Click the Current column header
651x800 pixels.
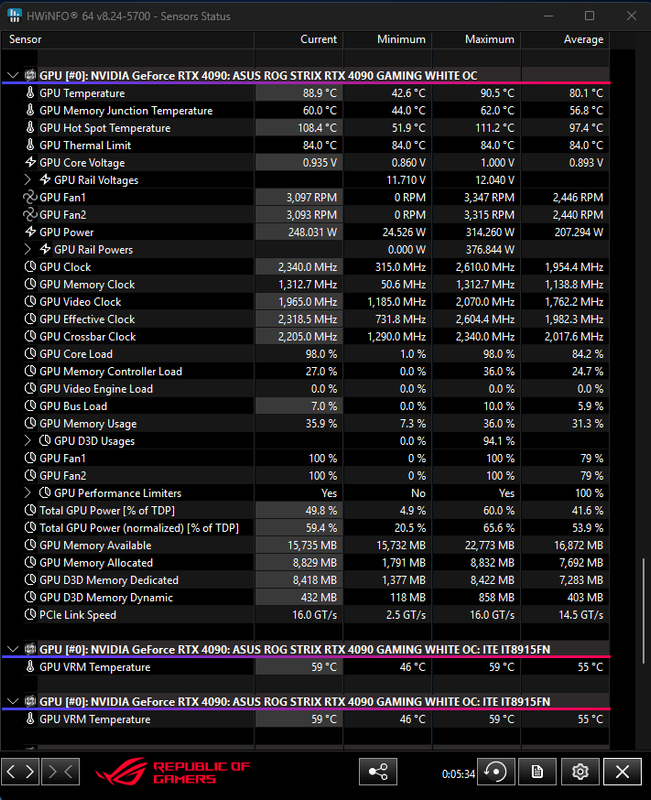(298, 39)
